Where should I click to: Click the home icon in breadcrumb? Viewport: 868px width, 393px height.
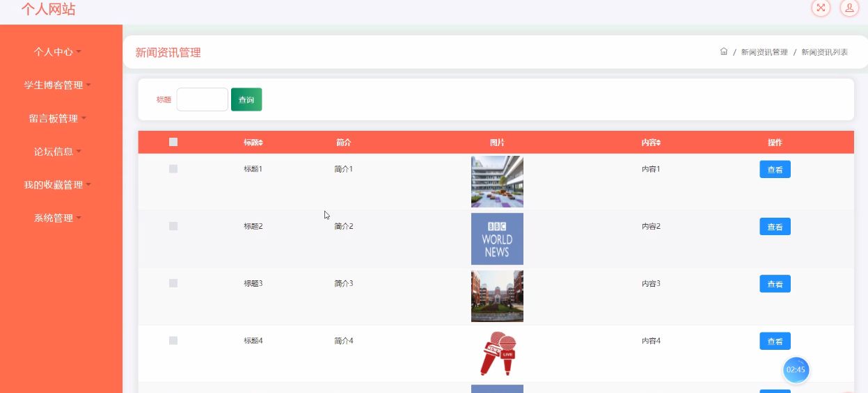click(724, 51)
